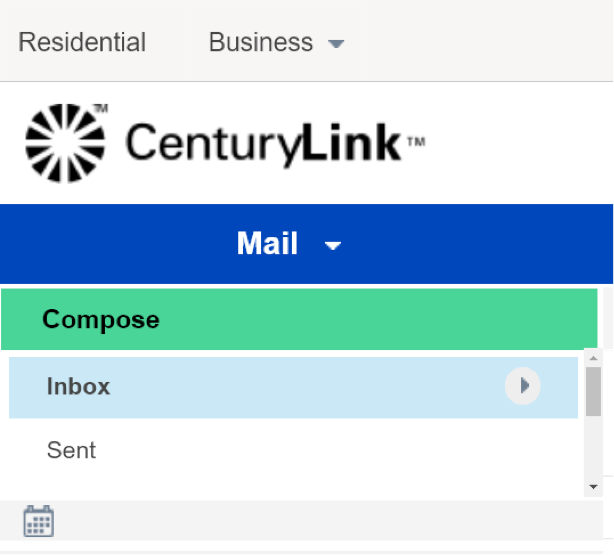
Task: Open the Residential navigation link
Action: point(82,42)
